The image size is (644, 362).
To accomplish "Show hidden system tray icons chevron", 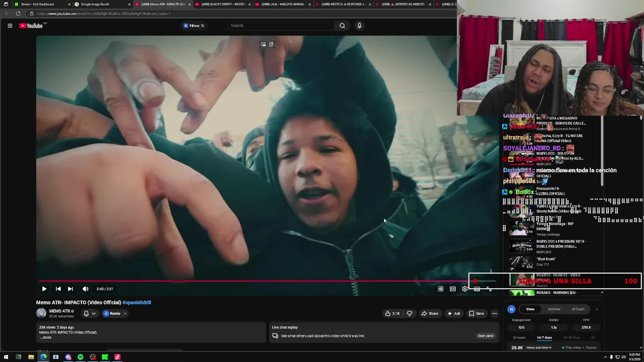I will click(x=605, y=357).
